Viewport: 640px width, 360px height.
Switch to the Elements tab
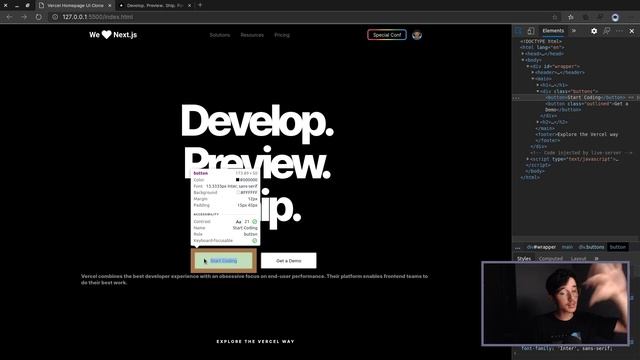553,31
